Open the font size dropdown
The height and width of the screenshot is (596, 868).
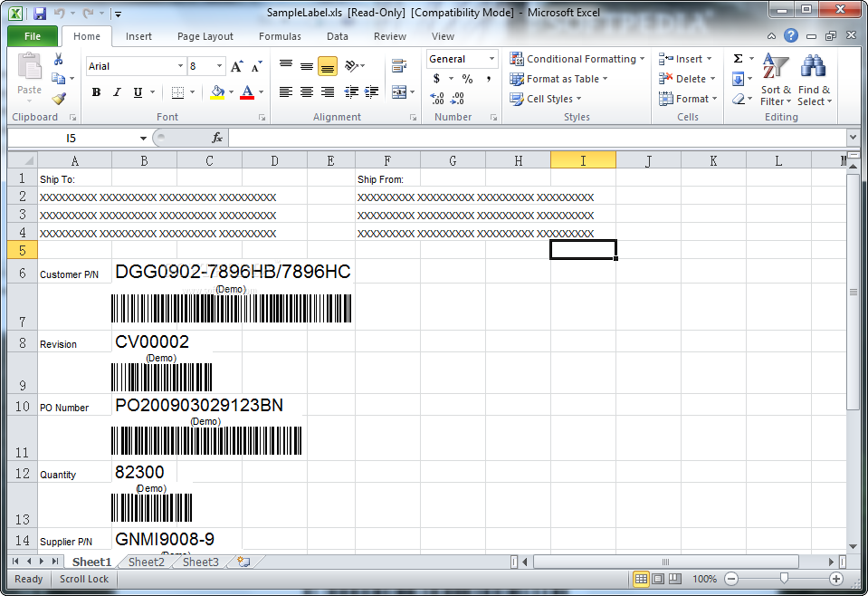tap(220, 66)
